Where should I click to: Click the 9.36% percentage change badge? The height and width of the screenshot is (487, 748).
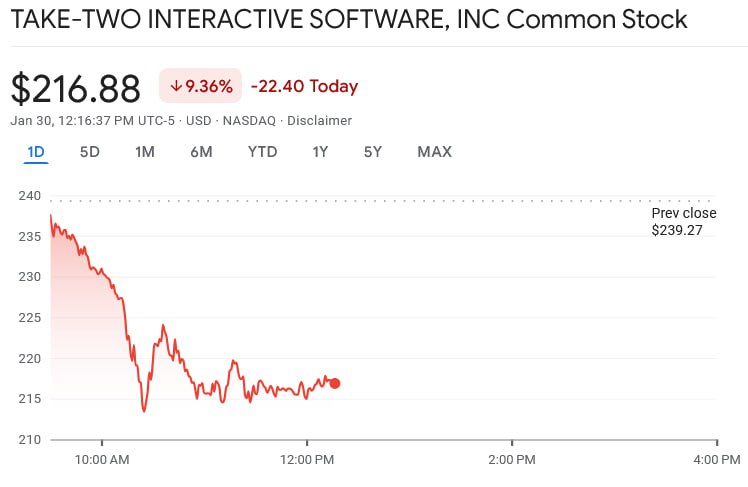(x=200, y=86)
